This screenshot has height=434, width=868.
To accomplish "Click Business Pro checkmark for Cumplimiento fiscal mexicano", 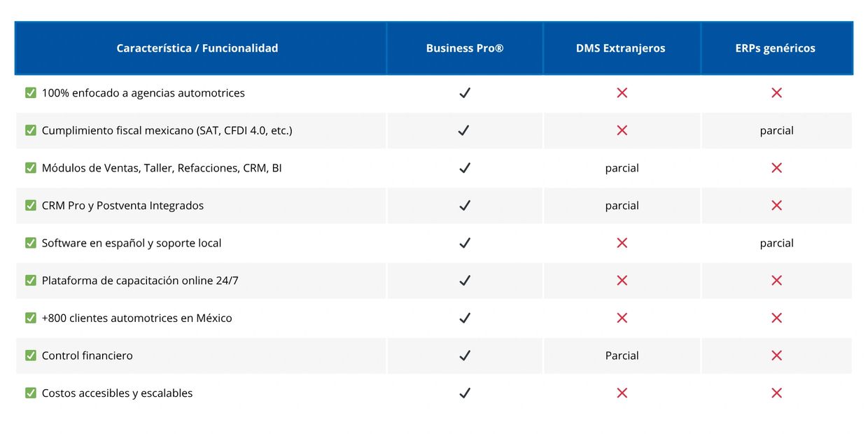I will pos(464,130).
